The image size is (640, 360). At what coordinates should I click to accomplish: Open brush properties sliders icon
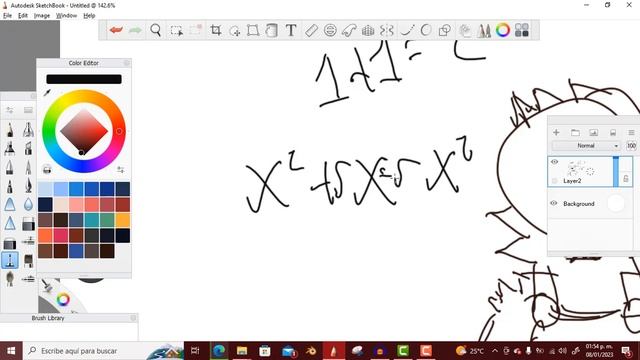[x=9, y=110]
